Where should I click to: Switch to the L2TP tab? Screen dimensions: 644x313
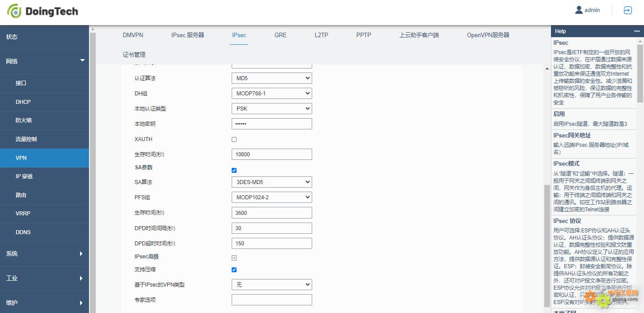click(321, 35)
